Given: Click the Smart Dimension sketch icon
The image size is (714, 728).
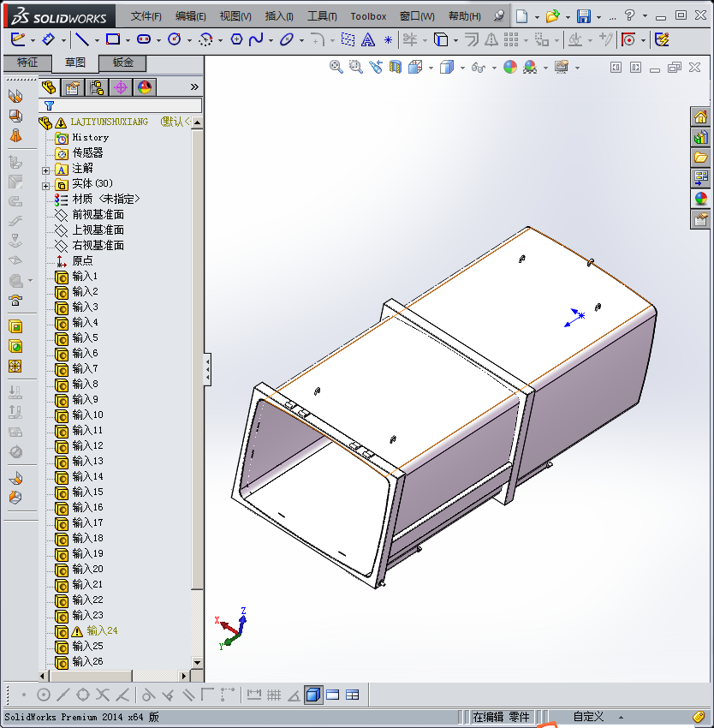Looking at the screenshot, I should 48,39.
